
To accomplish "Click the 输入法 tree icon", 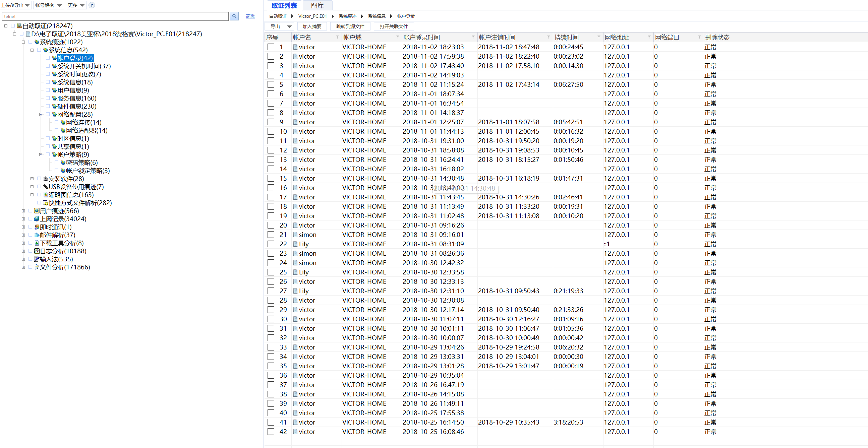I will tap(37, 259).
